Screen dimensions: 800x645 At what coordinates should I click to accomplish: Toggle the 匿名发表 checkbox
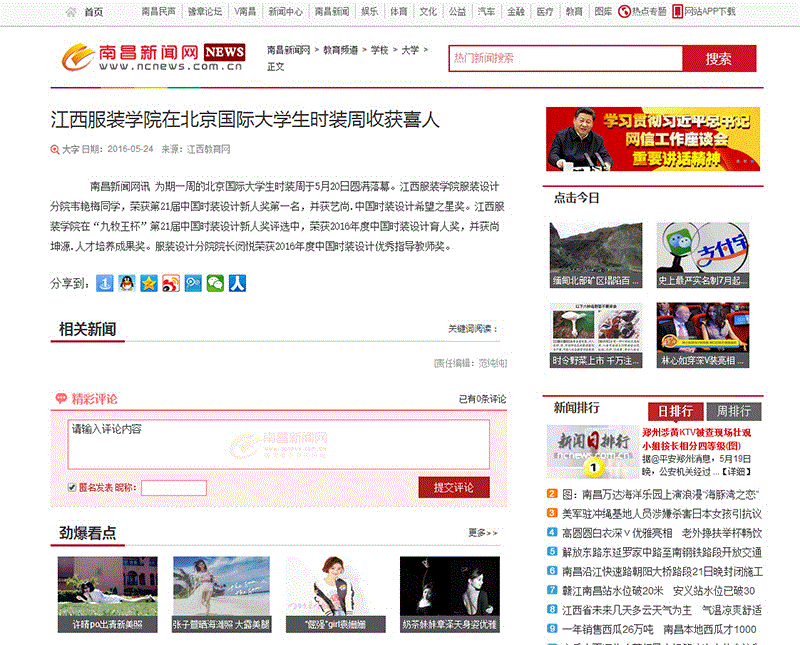tap(71, 488)
